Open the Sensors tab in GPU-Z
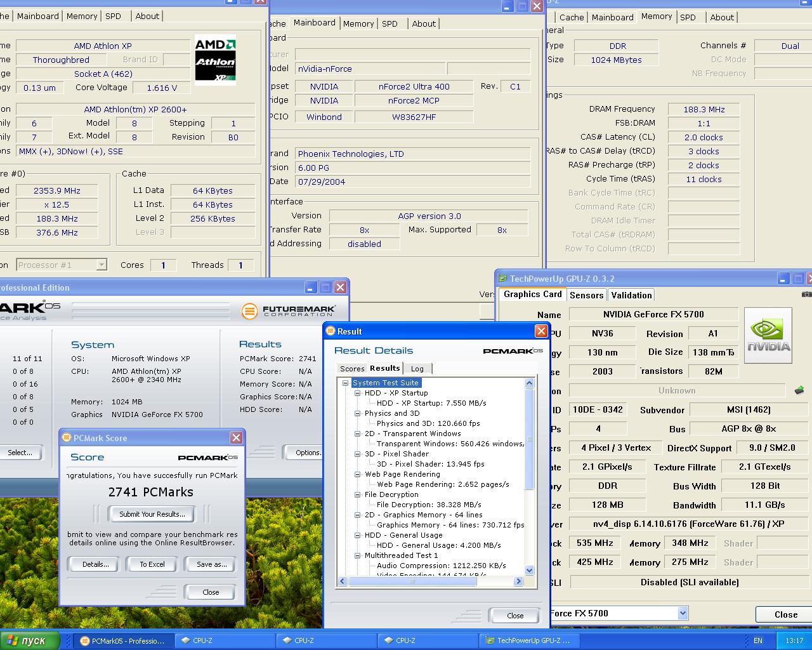Screen dimensions: 812x650 click(x=586, y=295)
